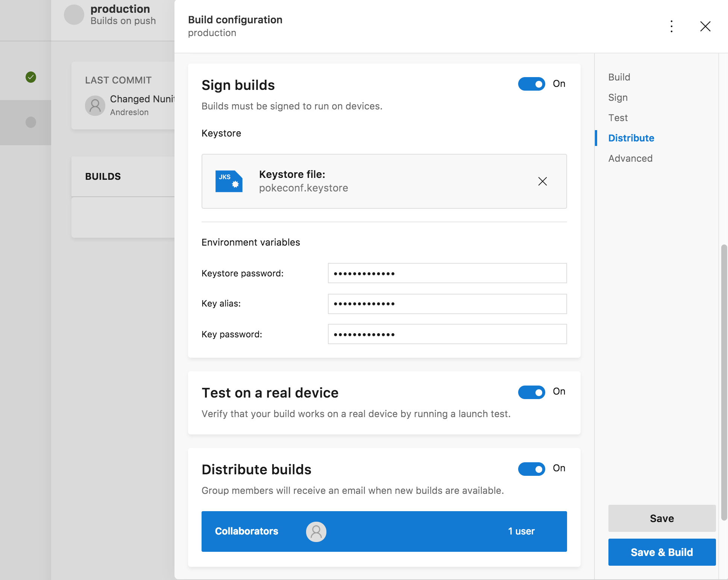The height and width of the screenshot is (580, 728).
Task: Click the Andreslon commit author avatar
Action: point(95,105)
